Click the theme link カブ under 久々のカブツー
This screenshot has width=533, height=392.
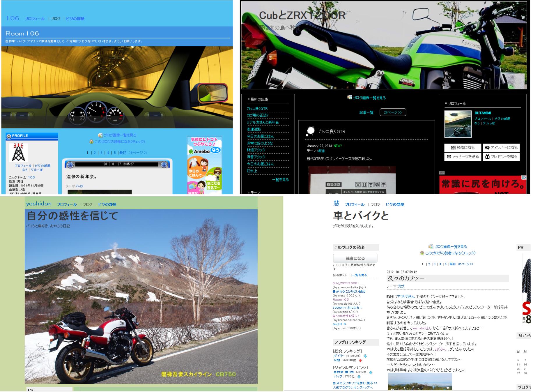click(401, 286)
